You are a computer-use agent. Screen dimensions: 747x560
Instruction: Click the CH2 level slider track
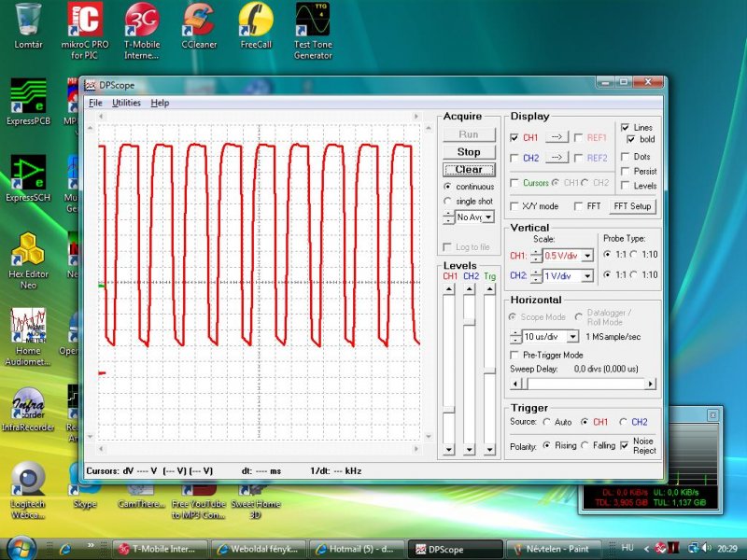470,369
